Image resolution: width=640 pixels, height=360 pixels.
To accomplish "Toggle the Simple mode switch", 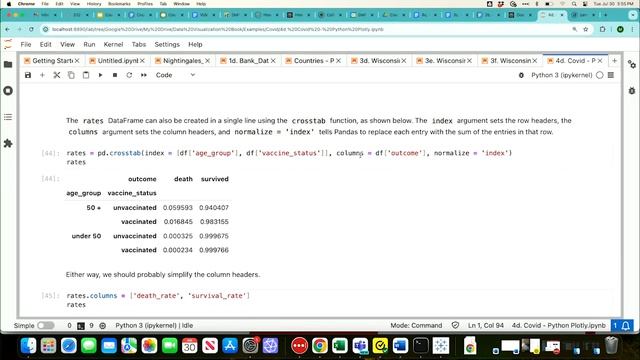I will tap(46, 325).
